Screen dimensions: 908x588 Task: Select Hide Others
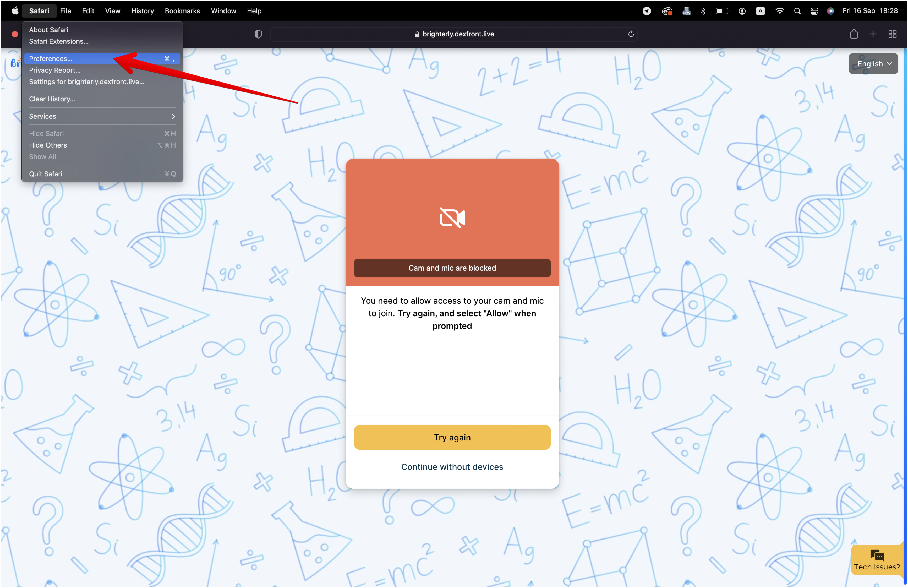pos(102,145)
